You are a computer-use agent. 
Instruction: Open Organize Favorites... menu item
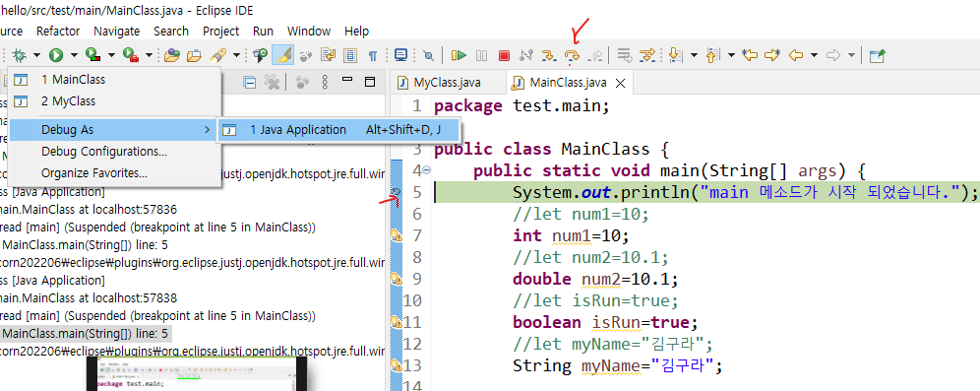[114, 172]
